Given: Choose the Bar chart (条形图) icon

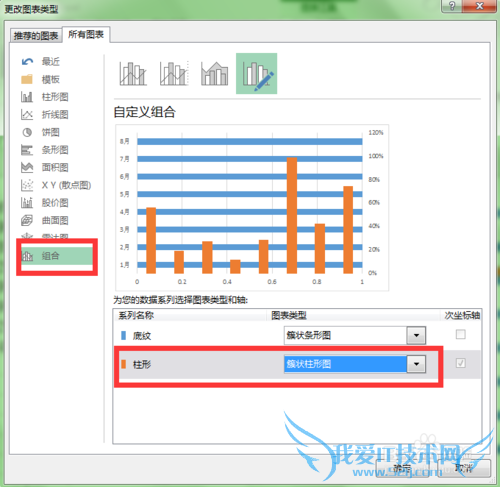Looking at the screenshot, I should pos(27,150).
